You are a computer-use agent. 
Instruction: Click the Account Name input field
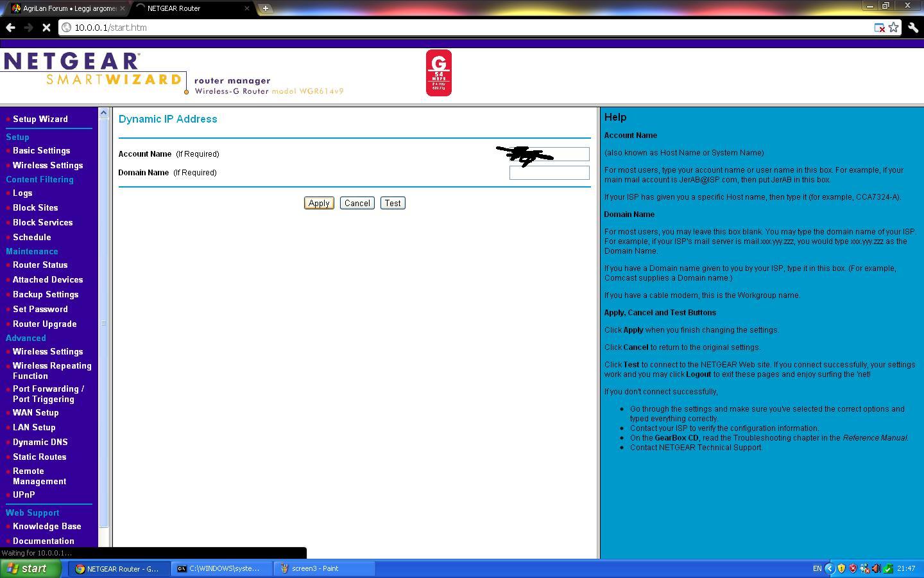coord(549,154)
